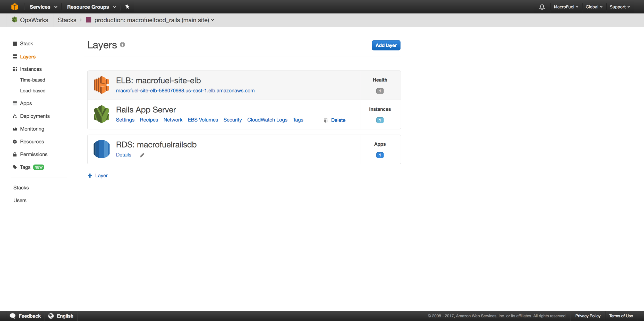Click the purple stack color square
This screenshot has height=321, width=644.
[x=89, y=20]
